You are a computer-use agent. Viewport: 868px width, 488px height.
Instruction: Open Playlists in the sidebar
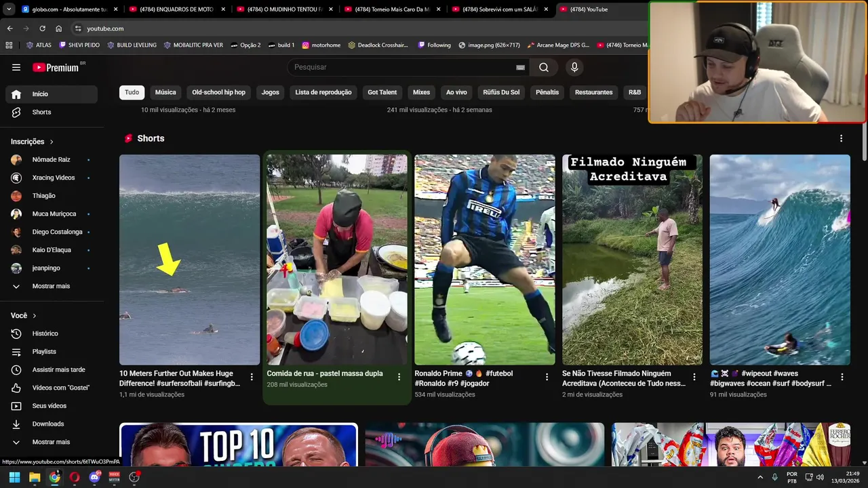pos(52,352)
